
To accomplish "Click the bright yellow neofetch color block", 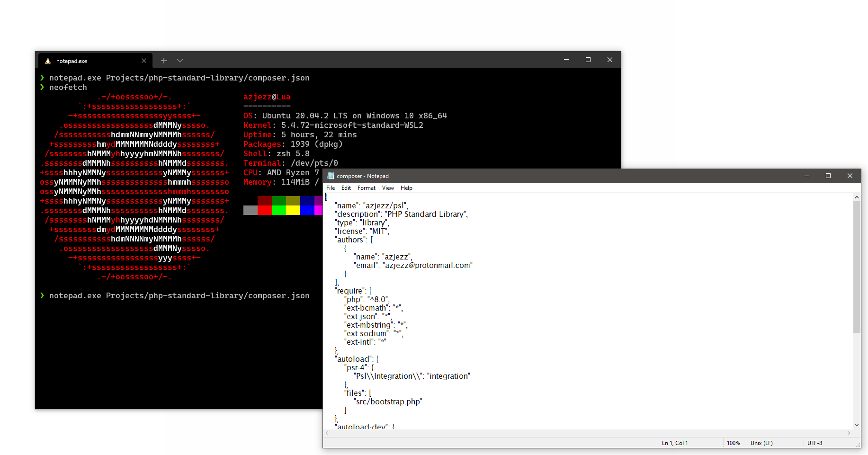I will (x=293, y=210).
